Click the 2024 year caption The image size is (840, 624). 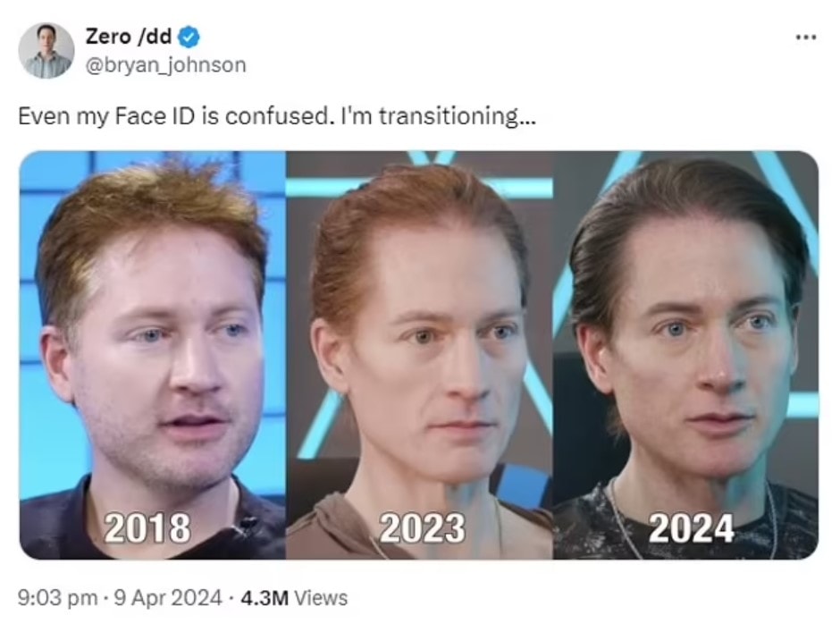(x=692, y=528)
